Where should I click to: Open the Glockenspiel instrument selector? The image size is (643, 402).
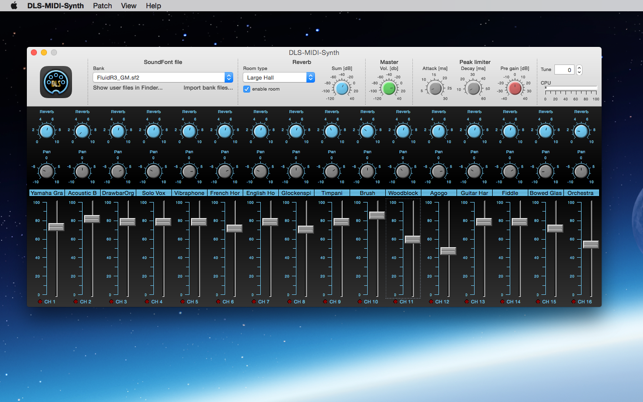coord(296,193)
